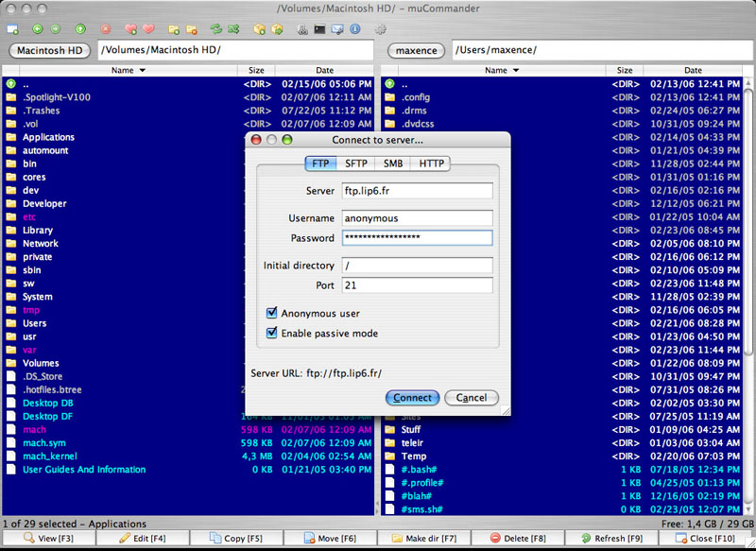This screenshot has height=551, width=756.
Task: Click the Applications folder icon
Action: coord(11,137)
